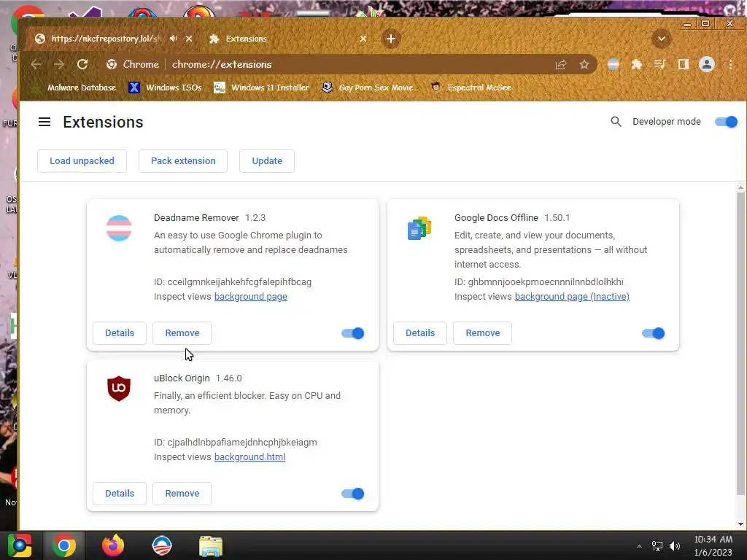Select the uBlock Origin version 1.46.0
Image resolution: width=747 pixels, height=560 pixels.
click(x=228, y=378)
